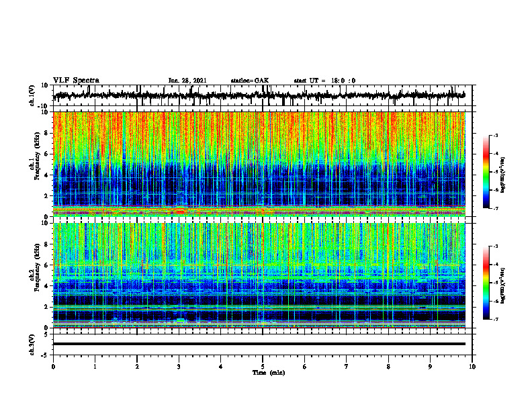Select the "8" tick on the Time axis
The width and height of the screenshot is (532, 411).
(388, 367)
